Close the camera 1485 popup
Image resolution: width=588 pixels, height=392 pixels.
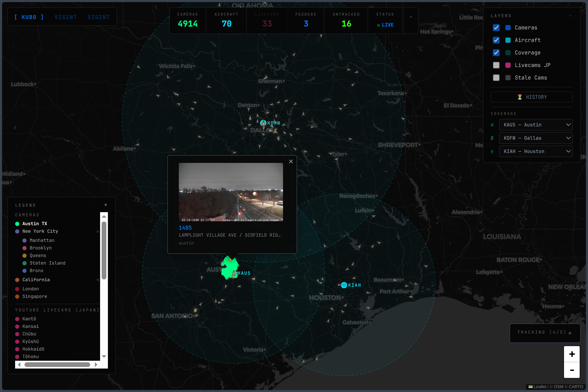coord(291,161)
